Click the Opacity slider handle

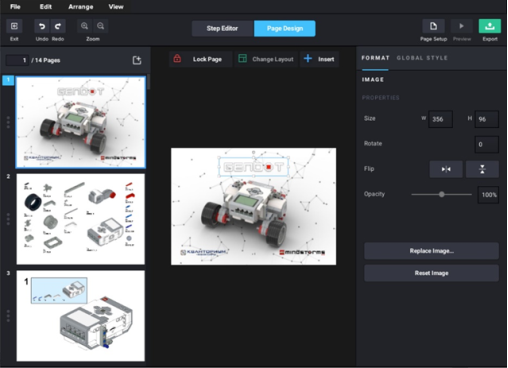coord(442,194)
